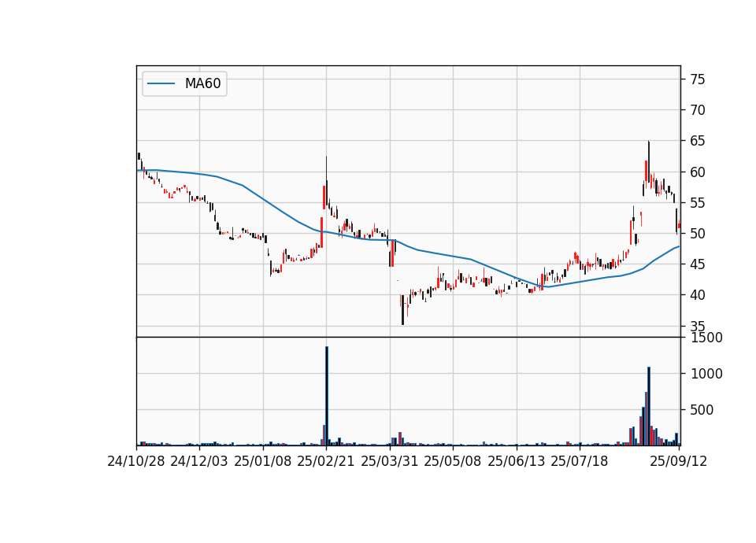
Task: Click the 55 price axis label
Action: [x=698, y=203]
